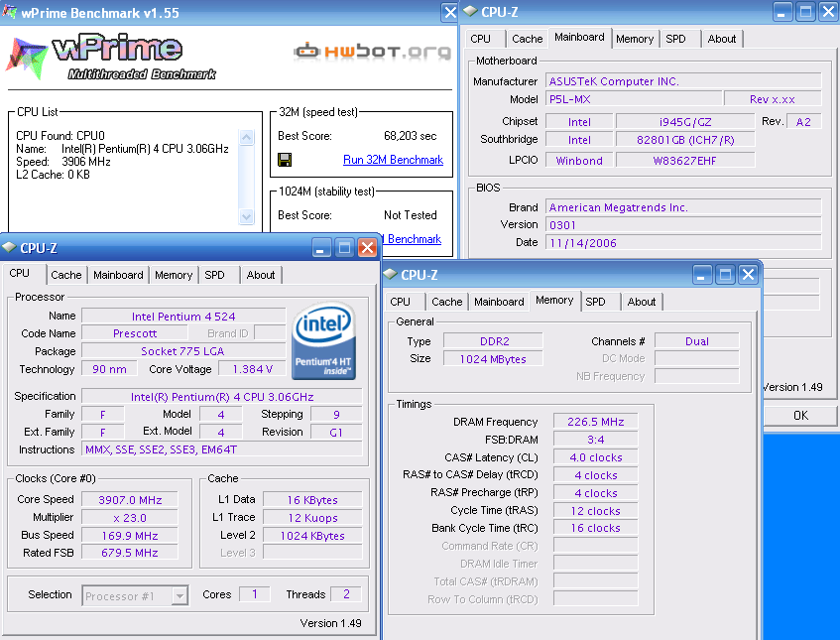
Task: Click the 1024 MBytes memory size value
Action: [494, 358]
